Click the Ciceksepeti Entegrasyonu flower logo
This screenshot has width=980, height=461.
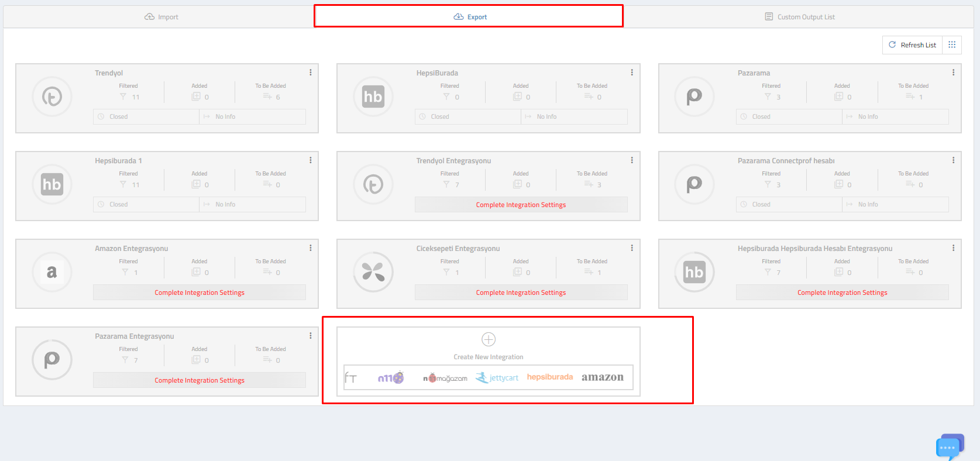point(373,272)
